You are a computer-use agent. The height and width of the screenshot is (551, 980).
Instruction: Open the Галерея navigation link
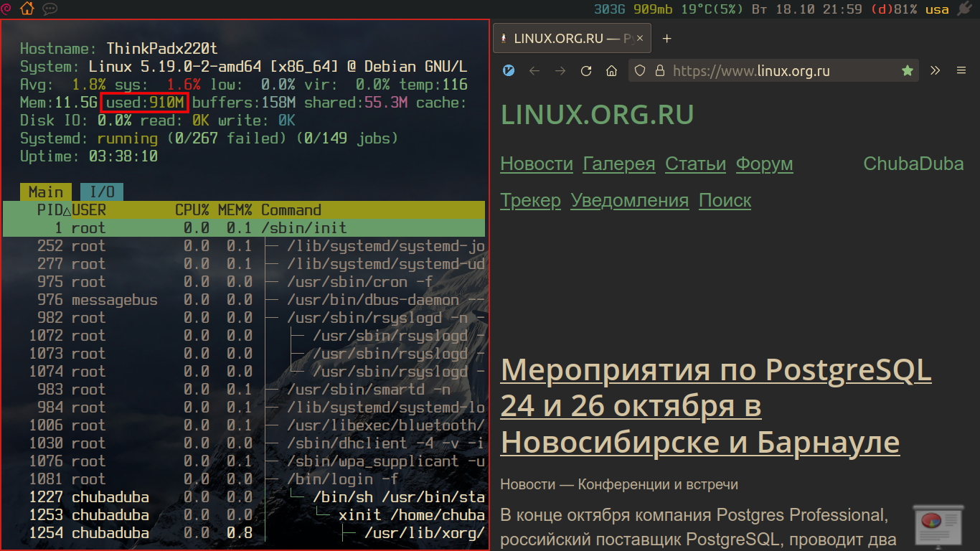(x=619, y=164)
